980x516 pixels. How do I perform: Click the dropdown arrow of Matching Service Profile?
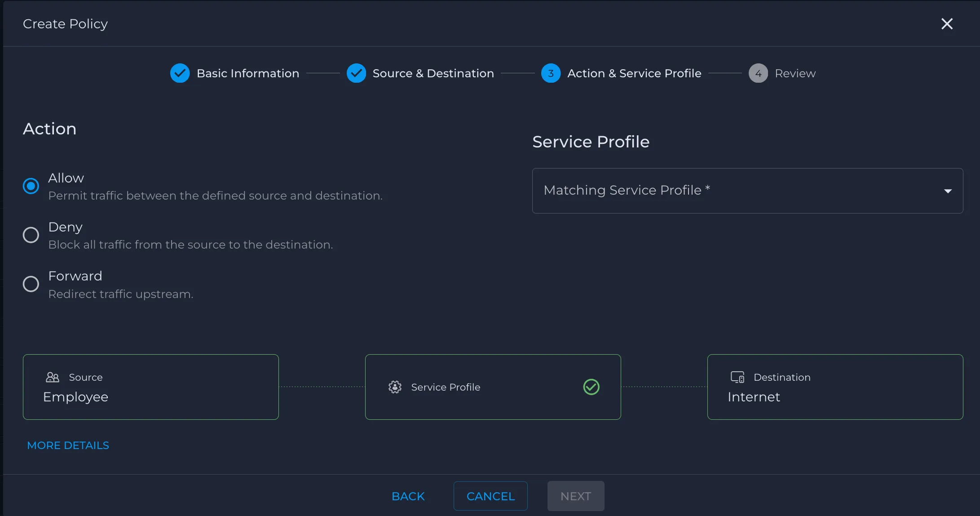tap(948, 191)
